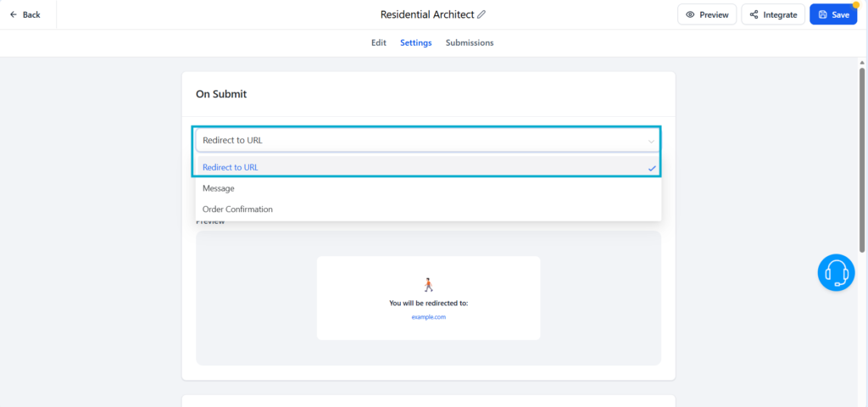Select the highlighted Redirect to URL option

point(231,168)
